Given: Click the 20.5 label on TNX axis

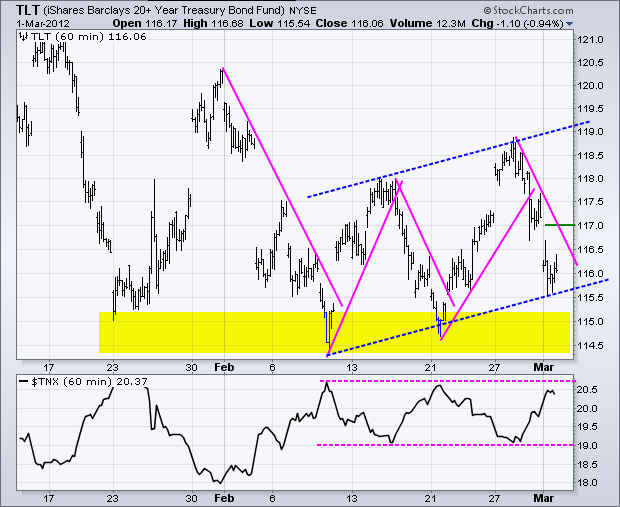Looking at the screenshot, I should coord(588,390).
